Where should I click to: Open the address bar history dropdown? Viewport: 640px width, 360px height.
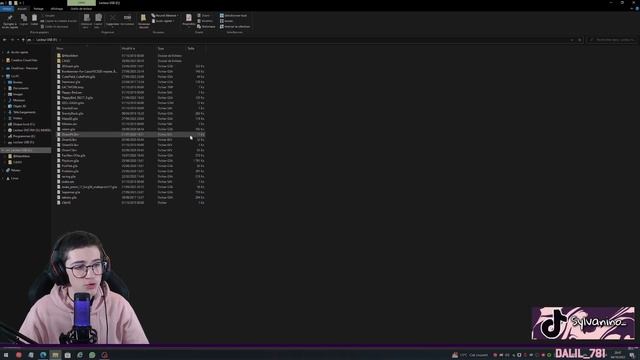(572, 40)
